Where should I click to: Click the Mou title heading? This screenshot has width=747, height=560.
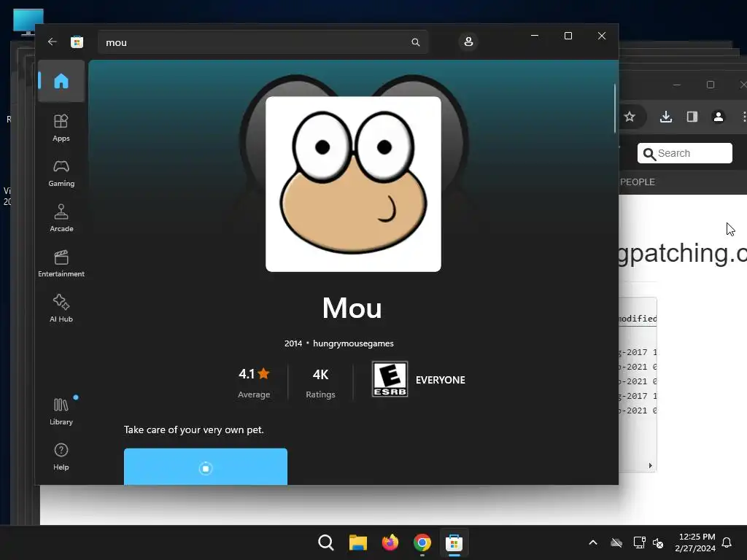pyautogui.click(x=352, y=308)
